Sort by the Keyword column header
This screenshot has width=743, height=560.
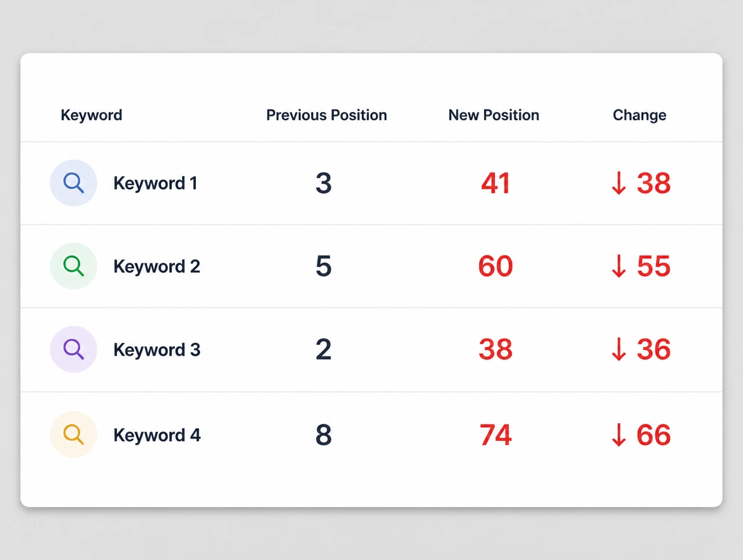92,115
